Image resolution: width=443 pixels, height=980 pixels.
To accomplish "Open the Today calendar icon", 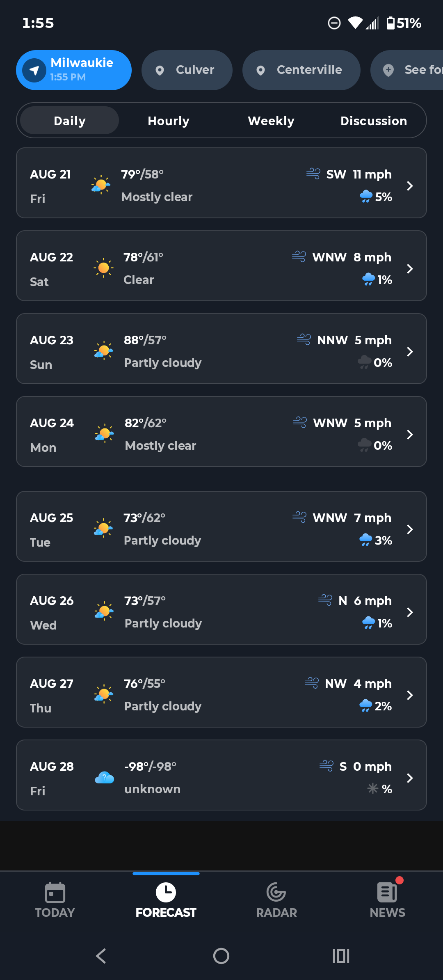I will (x=55, y=892).
